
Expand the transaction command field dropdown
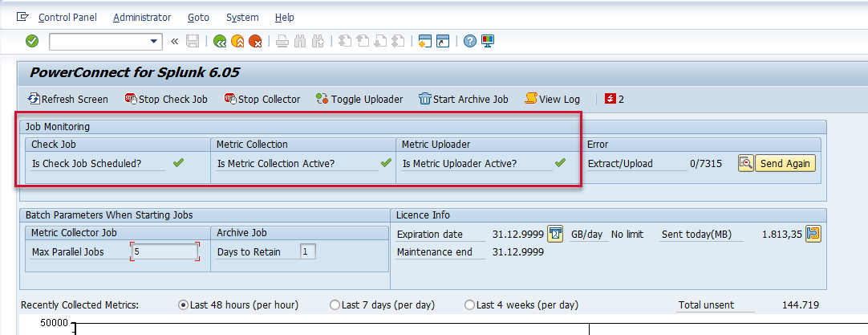coord(155,41)
